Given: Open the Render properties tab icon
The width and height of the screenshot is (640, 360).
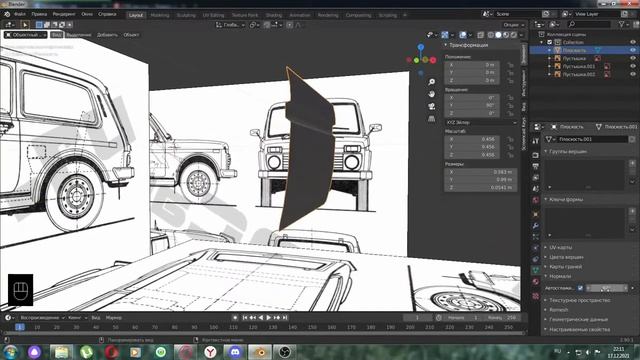Looking at the screenshot, I should pos(536,155).
